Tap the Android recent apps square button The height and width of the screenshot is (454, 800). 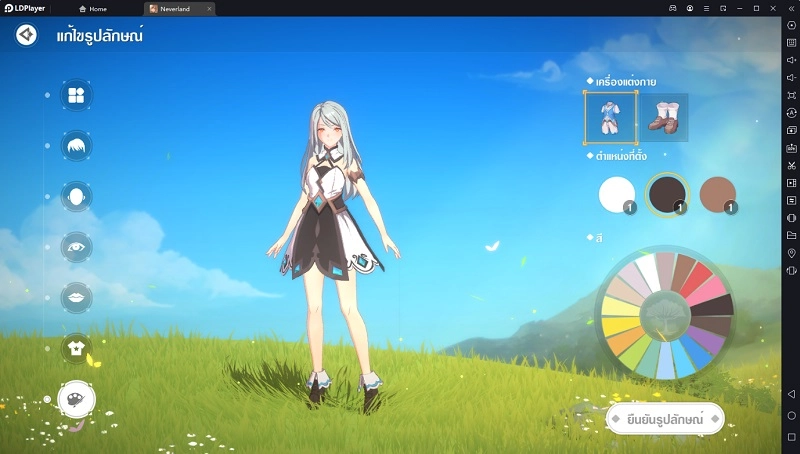[791, 437]
